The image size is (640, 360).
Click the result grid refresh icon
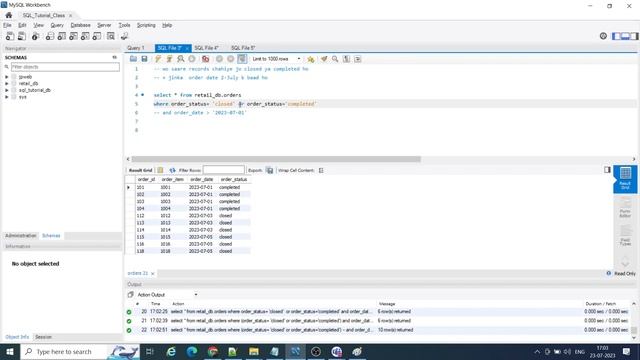(172, 170)
